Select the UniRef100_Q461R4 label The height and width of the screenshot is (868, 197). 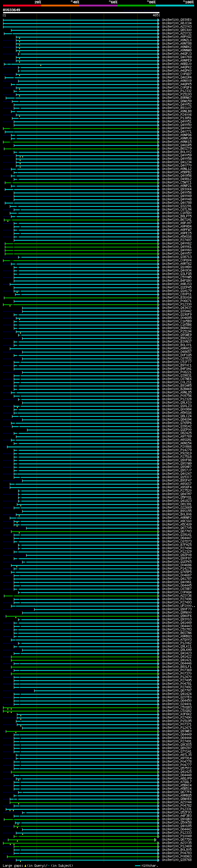176,78
